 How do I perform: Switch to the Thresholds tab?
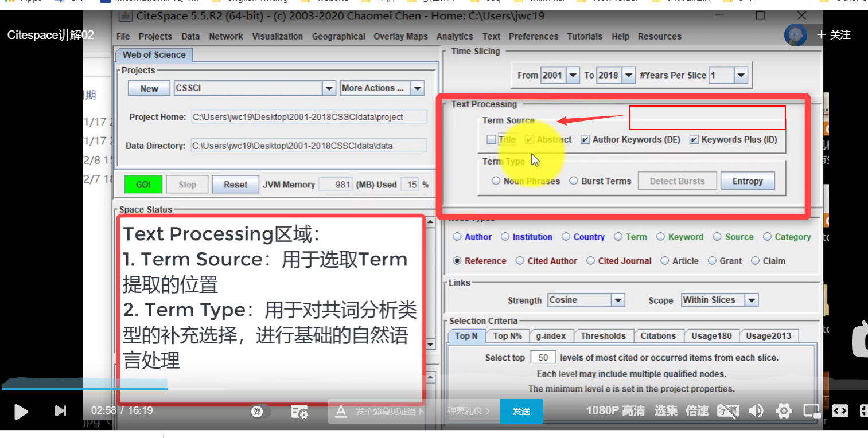(604, 335)
